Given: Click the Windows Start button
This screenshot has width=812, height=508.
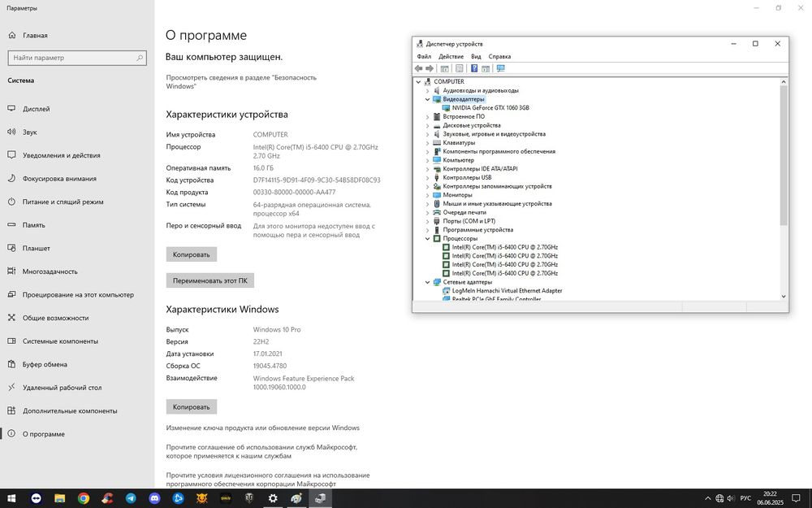Looking at the screenshot, I should click(x=11, y=498).
